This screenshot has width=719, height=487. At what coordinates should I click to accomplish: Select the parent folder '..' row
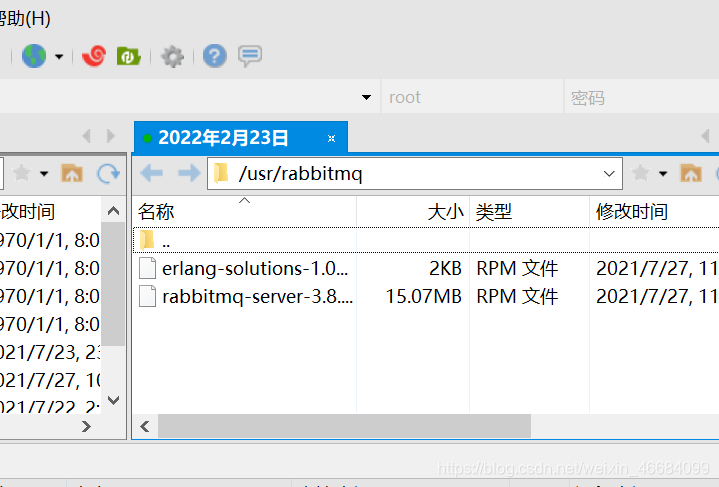pyautogui.click(x=426, y=240)
